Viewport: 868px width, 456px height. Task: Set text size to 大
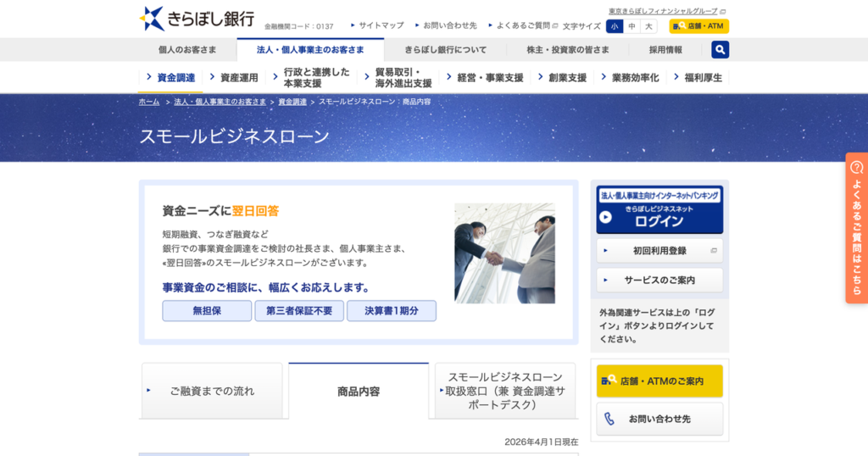point(648,26)
